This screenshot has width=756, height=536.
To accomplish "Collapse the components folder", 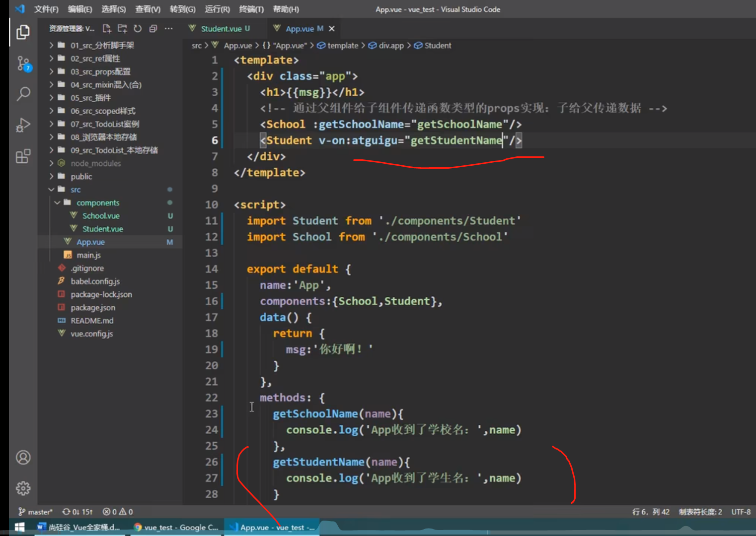I will [97, 202].
